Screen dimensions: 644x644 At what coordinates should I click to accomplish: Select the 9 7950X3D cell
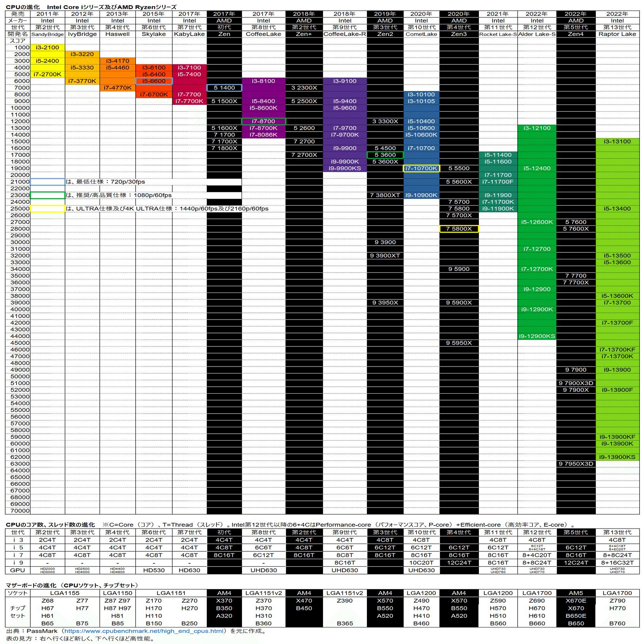[x=576, y=464]
